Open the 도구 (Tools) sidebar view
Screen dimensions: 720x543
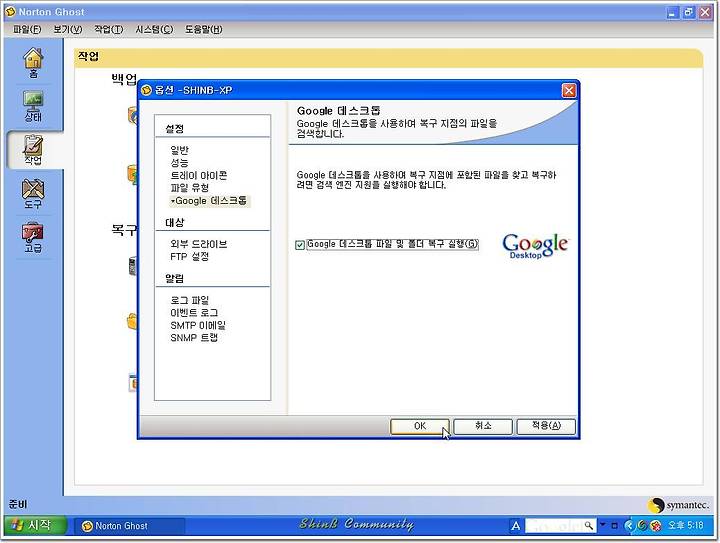click(x=33, y=194)
